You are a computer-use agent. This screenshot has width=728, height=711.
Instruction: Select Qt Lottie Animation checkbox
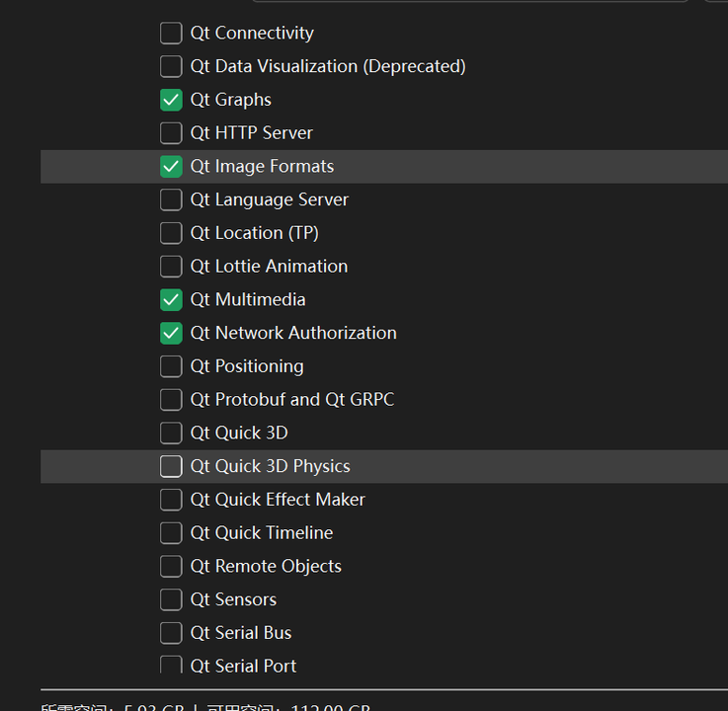[x=171, y=266]
